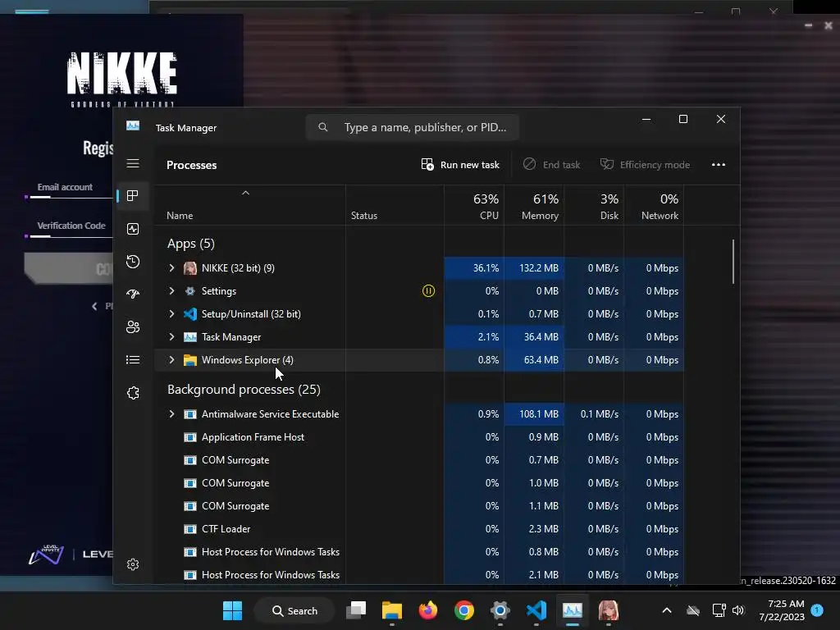
Task: Click the Task Manager taskbar icon
Action: tap(572, 610)
